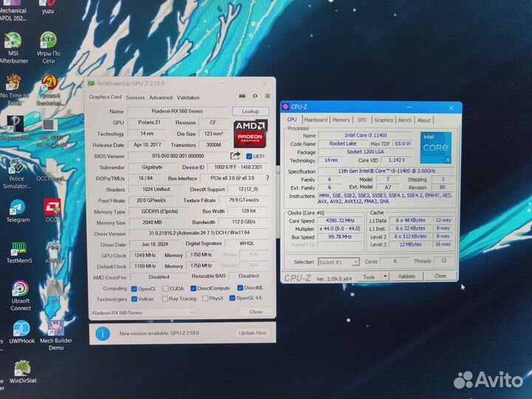Switch to the SPD tab in CPU-Z

(362, 120)
